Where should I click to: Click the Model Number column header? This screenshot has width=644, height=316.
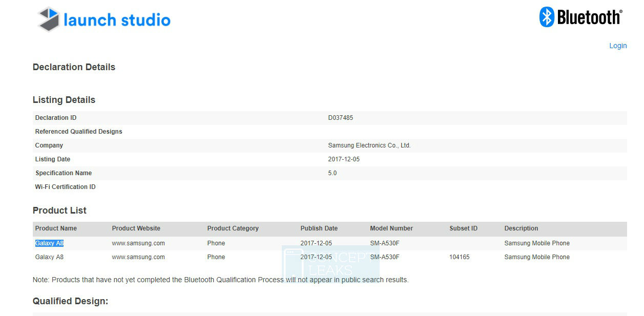(391, 228)
